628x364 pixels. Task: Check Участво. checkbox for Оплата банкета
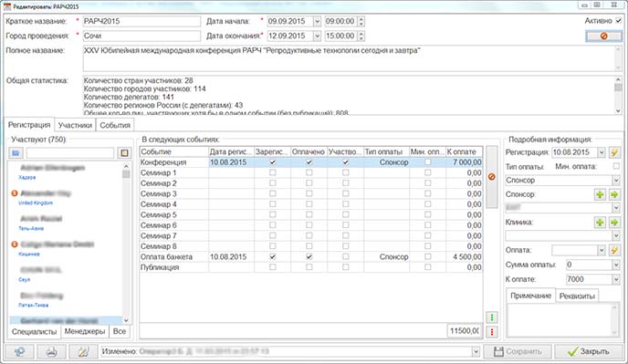click(345, 256)
